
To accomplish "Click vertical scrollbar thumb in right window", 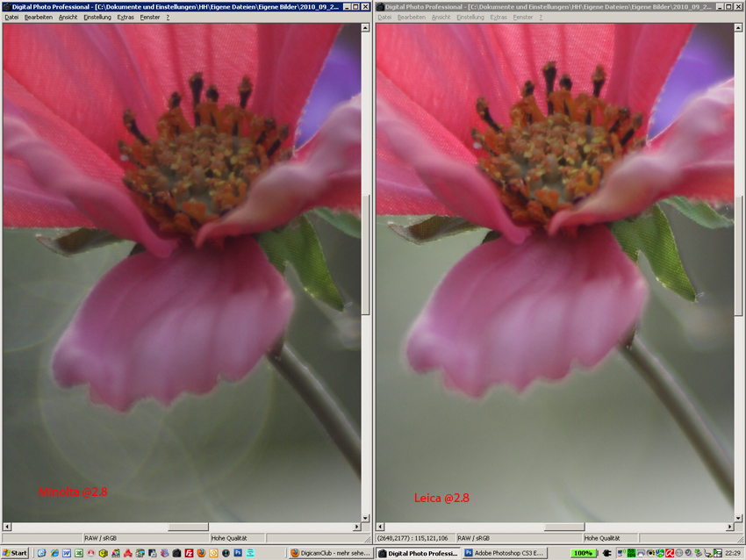I will tap(738, 255).
